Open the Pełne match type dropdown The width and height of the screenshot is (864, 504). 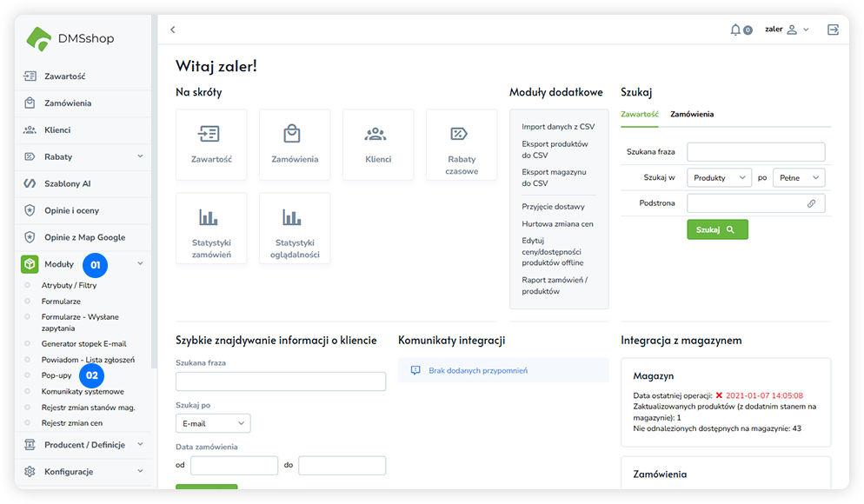798,177
